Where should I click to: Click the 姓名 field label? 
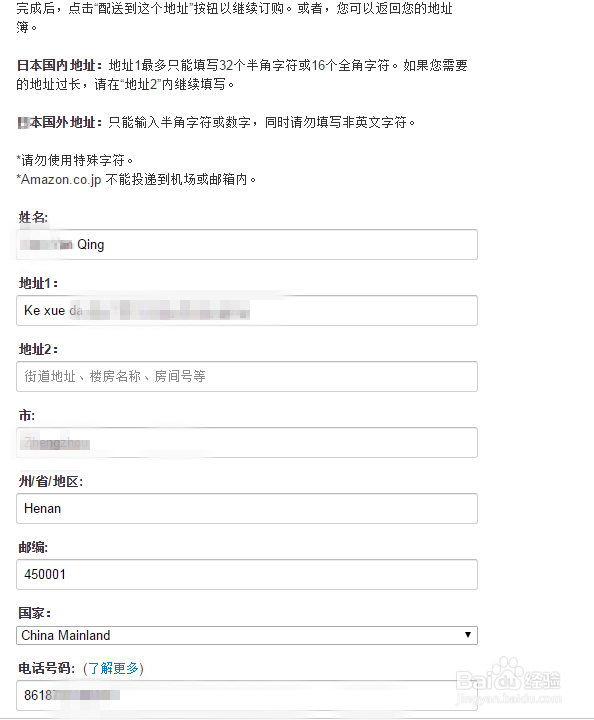click(33, 217)
